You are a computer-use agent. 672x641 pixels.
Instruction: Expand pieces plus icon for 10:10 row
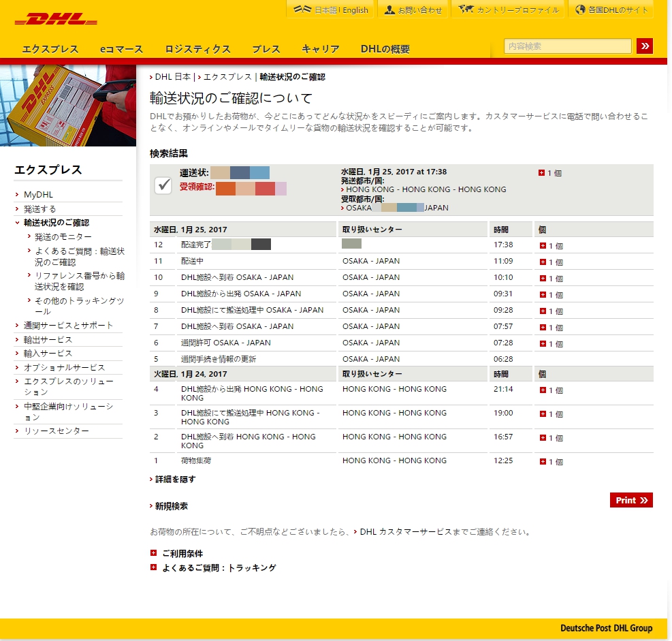point(543,279)
